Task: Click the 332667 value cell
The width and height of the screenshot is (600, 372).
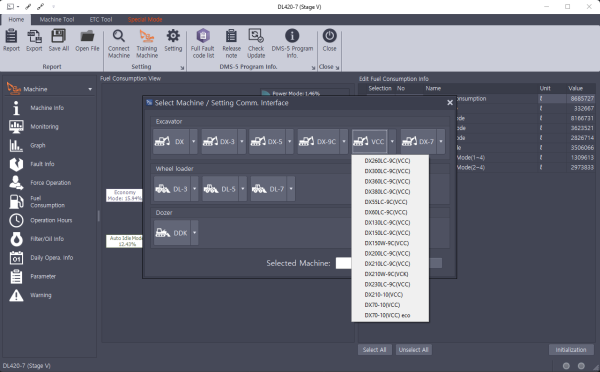Action: tap(580, 108)
